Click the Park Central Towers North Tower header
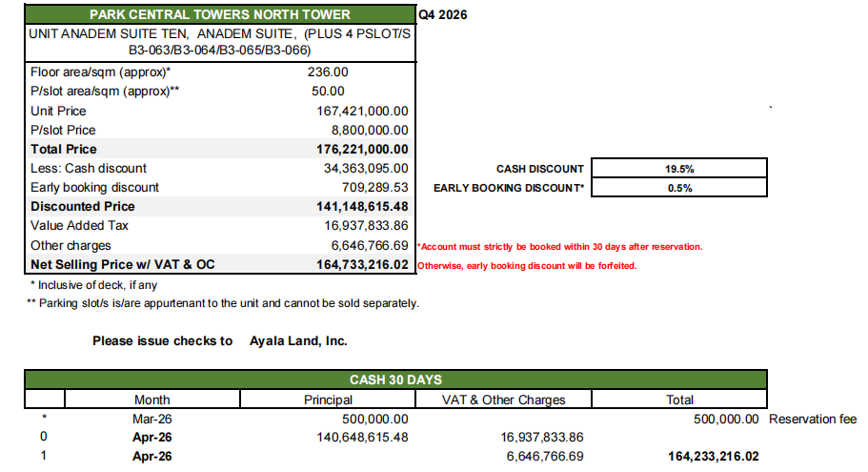The width and height of the screenshot is (868, 472). click(x=219, y=14)
